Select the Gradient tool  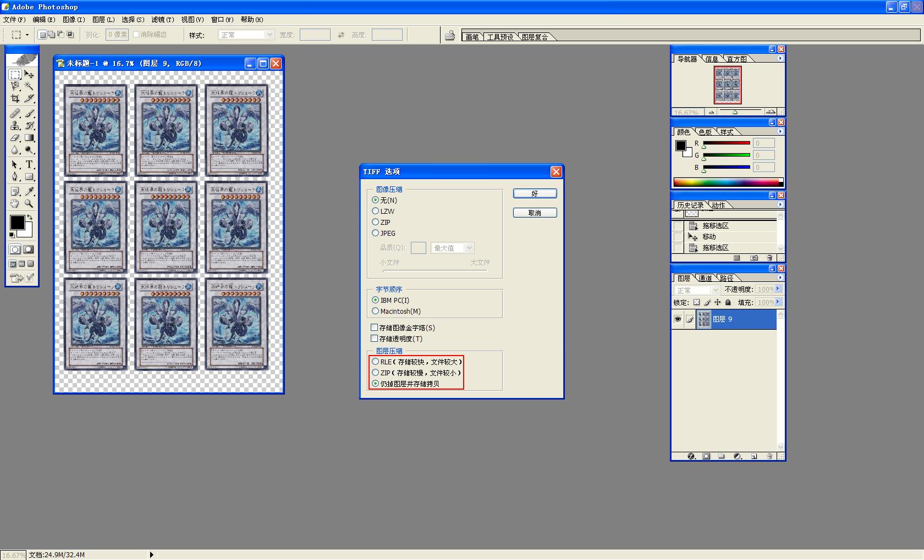(x=29, y=138)
